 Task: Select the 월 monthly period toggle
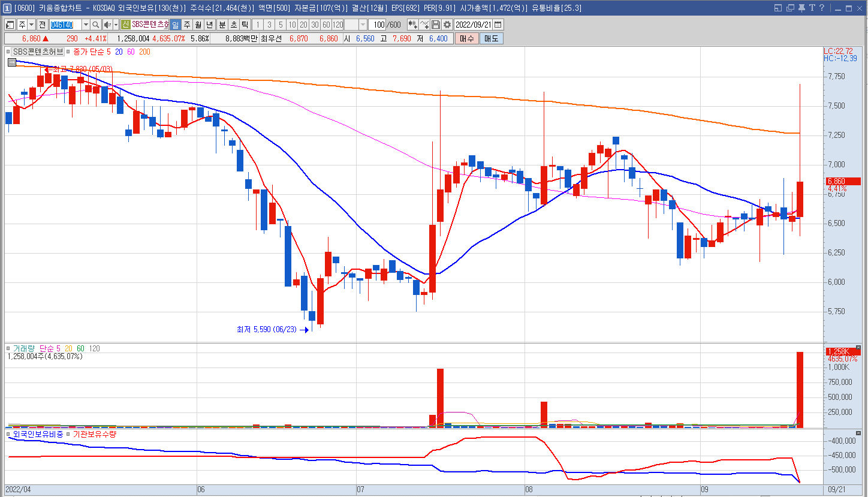[x=198, y=25]
